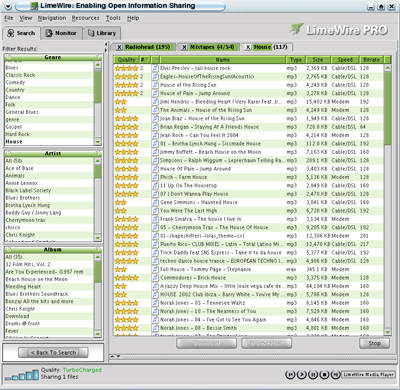This screenshot has height=390, width=400.
Task: Select Full House - Tommy Page - Stephanie
Action: coord(249,269)
